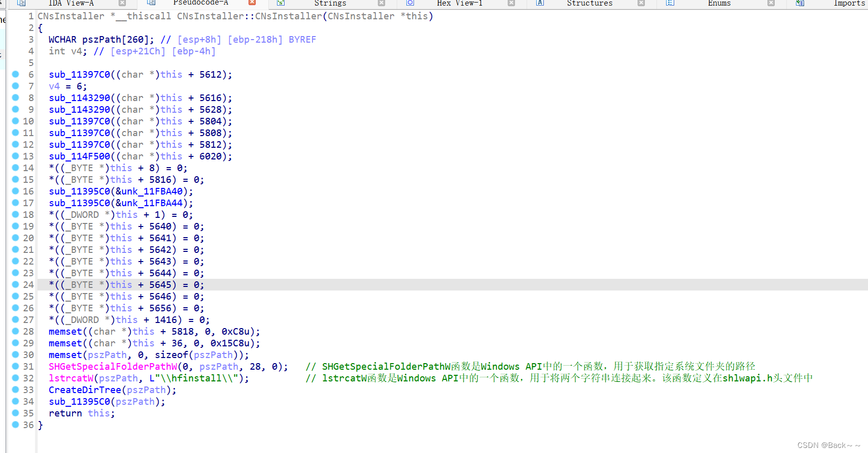Toggle breakpoint dot on line 10
This screenshot has height=453, width=868.
[x=16, y=121]
